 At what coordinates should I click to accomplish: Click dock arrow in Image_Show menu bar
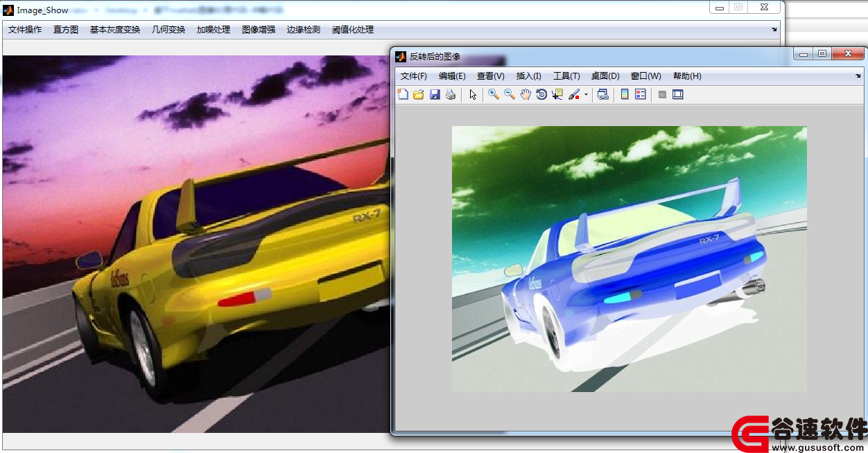pos(774,29)
